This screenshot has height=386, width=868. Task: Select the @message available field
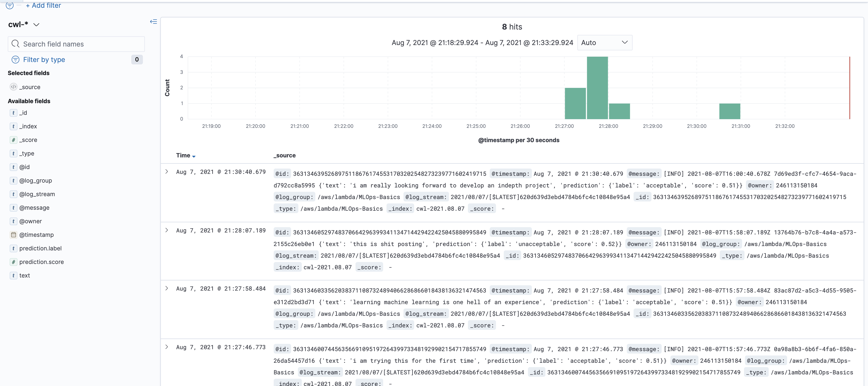pos(34,208)
